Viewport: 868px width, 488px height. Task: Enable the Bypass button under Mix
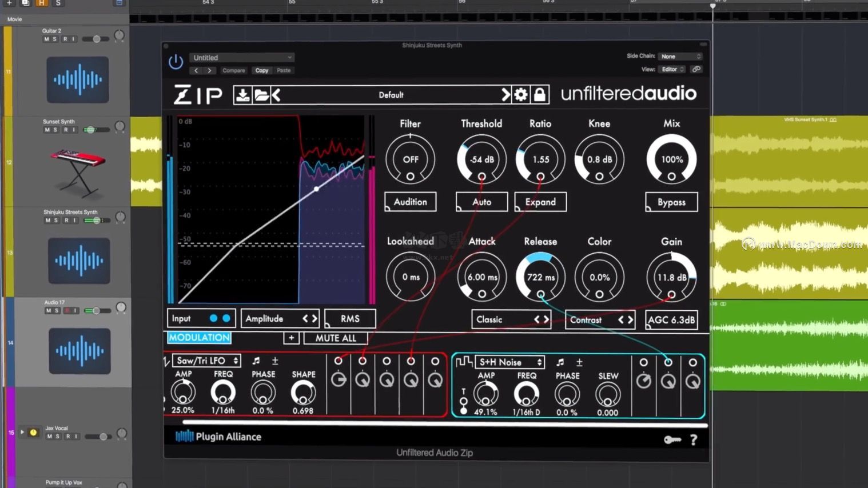click(671, 202)
